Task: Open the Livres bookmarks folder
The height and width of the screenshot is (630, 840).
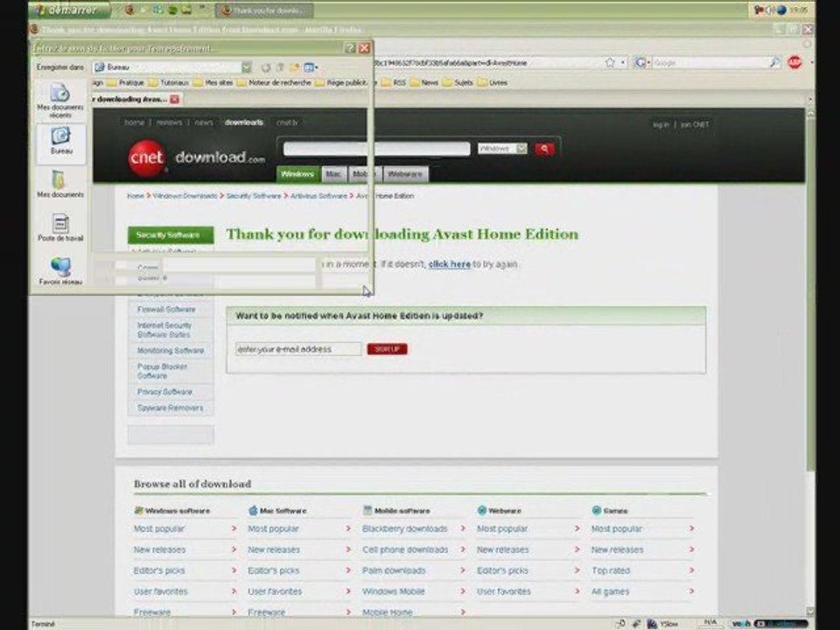Action: coord(493,82)
